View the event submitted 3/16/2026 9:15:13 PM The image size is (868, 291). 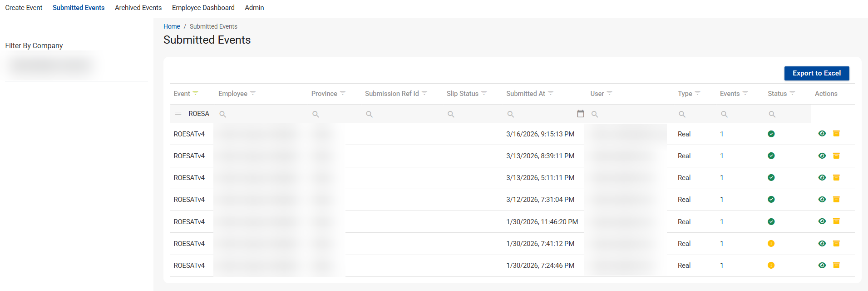coord(822,134)
